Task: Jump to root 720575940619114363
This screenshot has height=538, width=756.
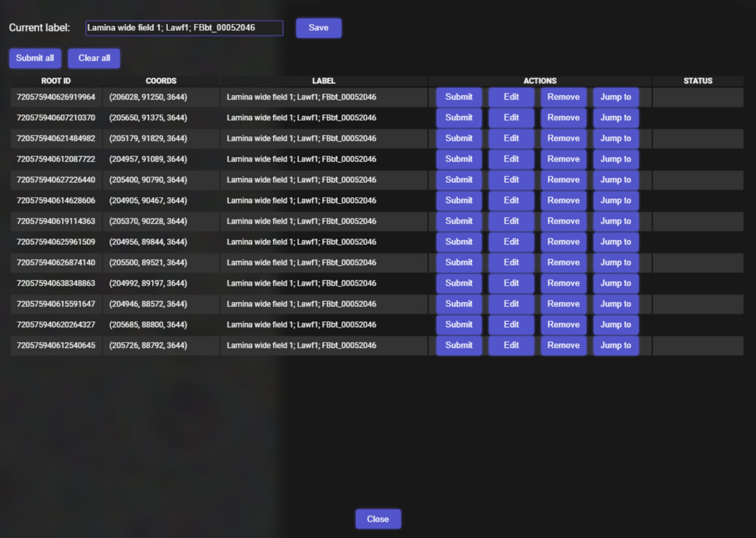Action: point(616,221)
